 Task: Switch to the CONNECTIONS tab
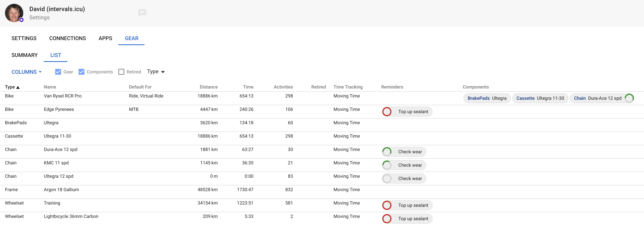point(68,38)
